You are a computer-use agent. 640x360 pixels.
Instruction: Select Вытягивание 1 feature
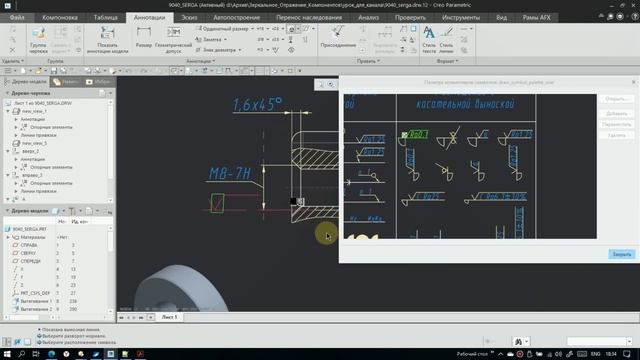click(x=32, y=301)
